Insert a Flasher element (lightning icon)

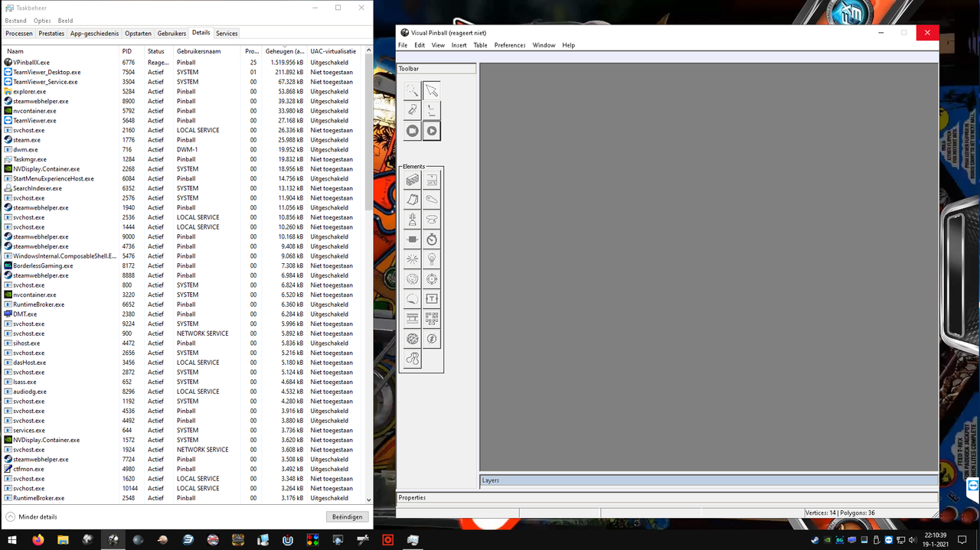432,339
